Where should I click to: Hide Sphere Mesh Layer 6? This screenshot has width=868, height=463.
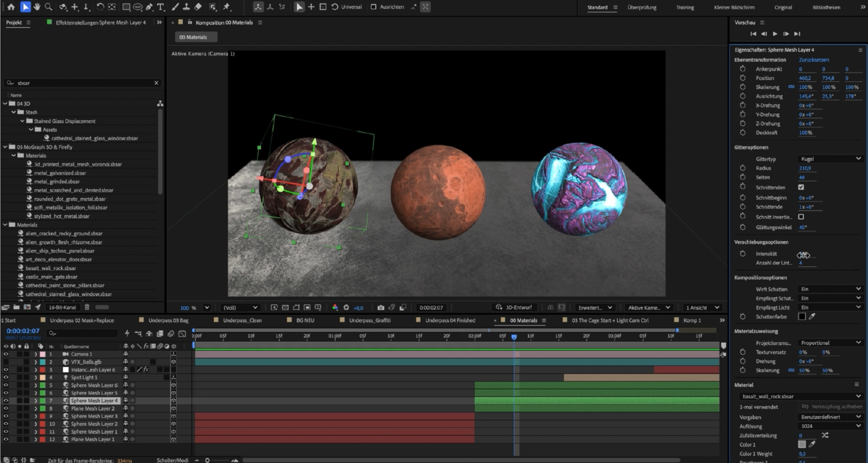(6, 385)
